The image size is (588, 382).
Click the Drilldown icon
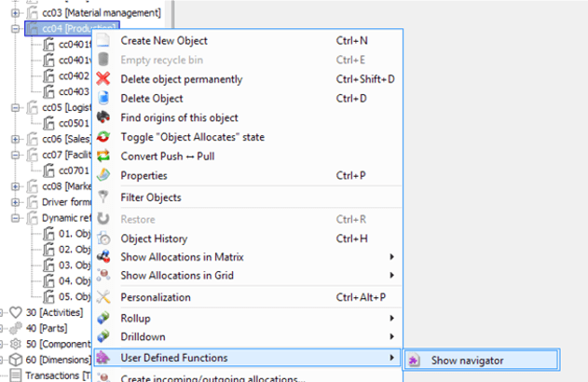click(103, 336)
